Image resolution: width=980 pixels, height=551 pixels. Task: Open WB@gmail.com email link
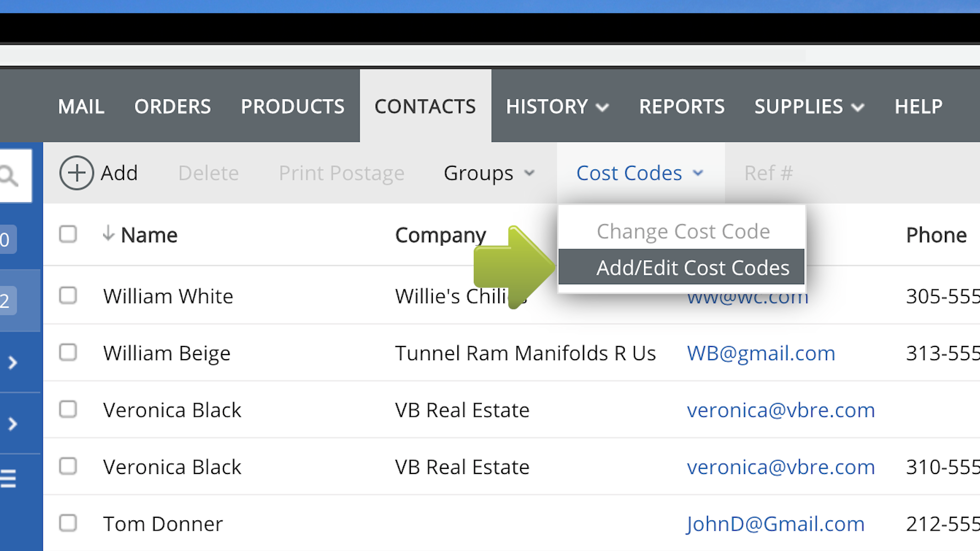(761, 353)
